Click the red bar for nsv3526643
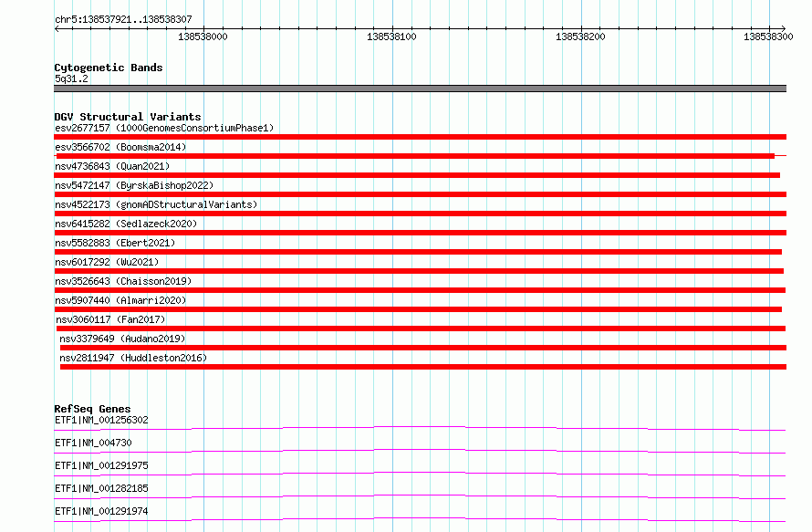This screenshot has height=532, width=812. (x=420, y=290)
